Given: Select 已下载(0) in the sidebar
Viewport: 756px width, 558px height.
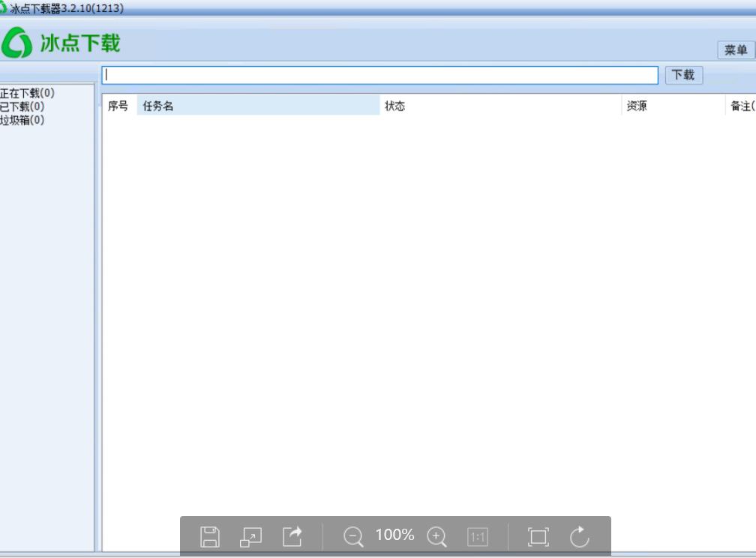Looking at the screenshot, I should pyautogui.click(x=22, y=106).
